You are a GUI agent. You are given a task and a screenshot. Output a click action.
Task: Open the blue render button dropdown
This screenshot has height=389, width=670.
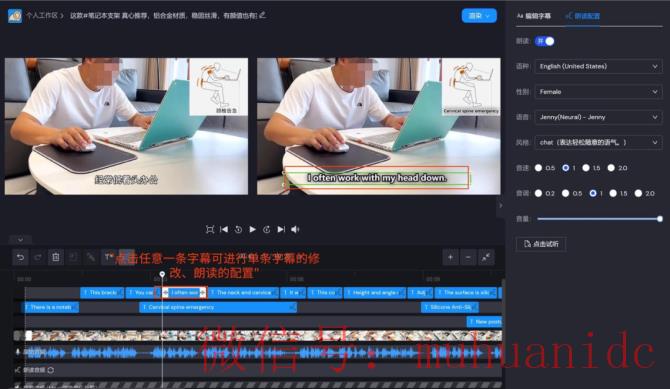coord(479,16)
